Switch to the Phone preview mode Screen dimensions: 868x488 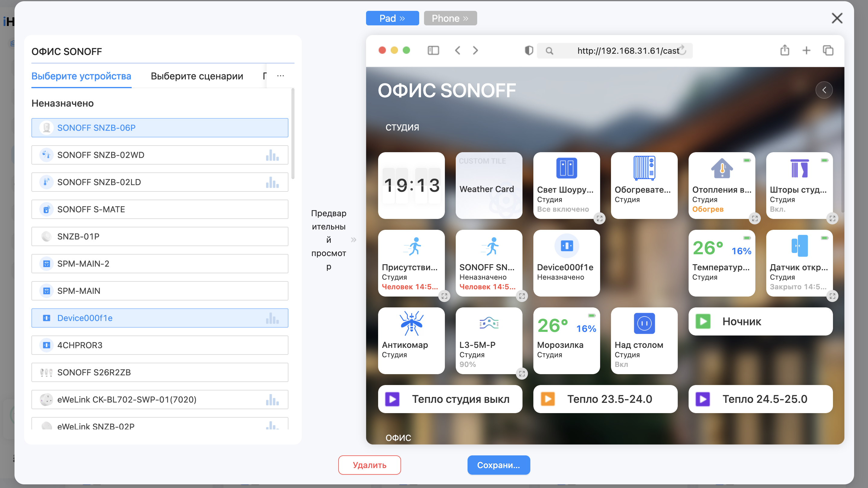click(450, 18)
